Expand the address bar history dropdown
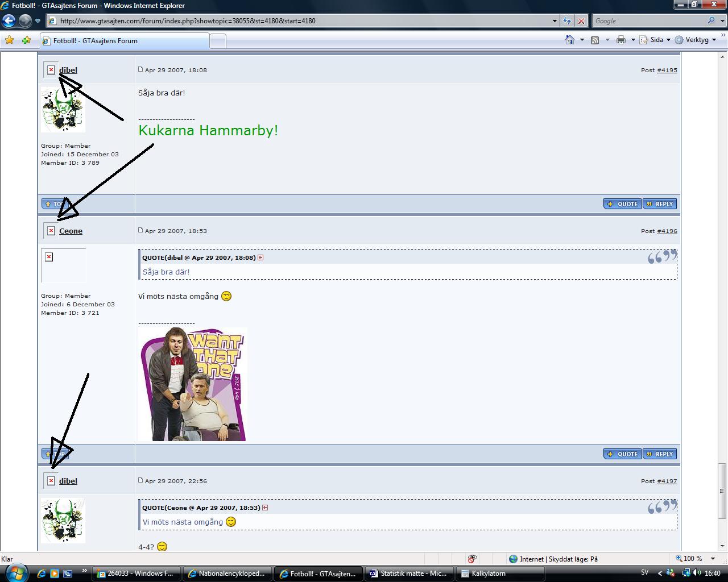Image resolution: width=728 pixels, height=582 pixels. 555,21
